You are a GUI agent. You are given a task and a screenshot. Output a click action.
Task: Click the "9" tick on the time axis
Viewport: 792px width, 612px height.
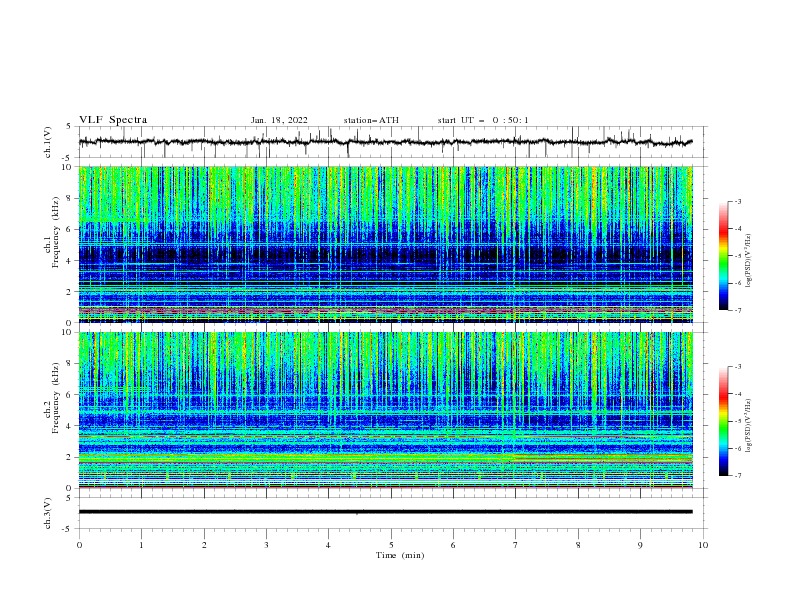(640, 545)
